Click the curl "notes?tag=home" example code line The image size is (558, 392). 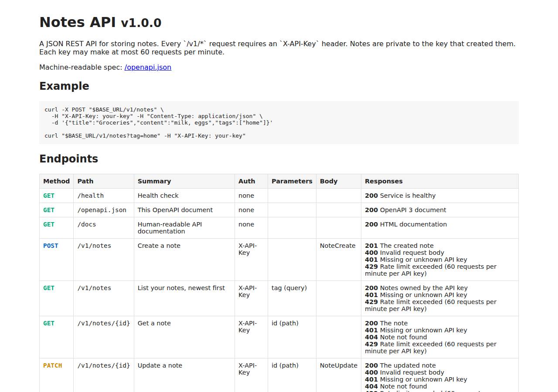click(x=145, y=136)
